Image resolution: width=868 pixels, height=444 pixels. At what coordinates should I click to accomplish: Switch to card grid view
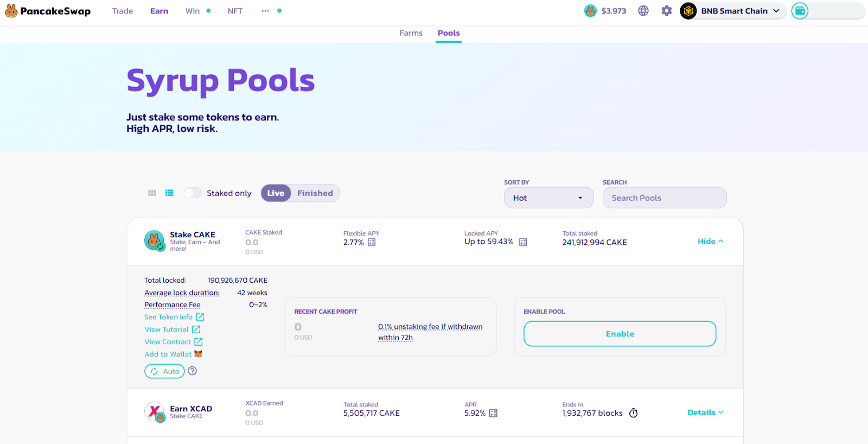(152, 193)
